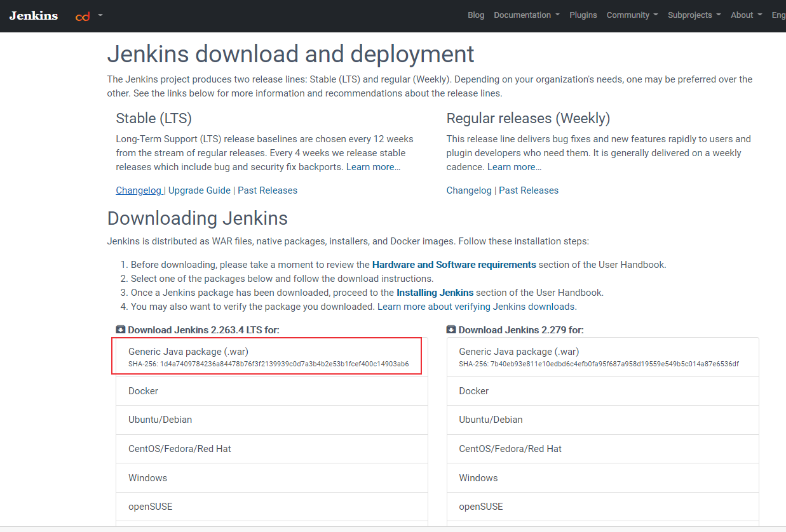Screen dimensions: 786x532
Task: Choose Ubuntu/Debian under Jenkins 2.279
Action: [603, 420]
